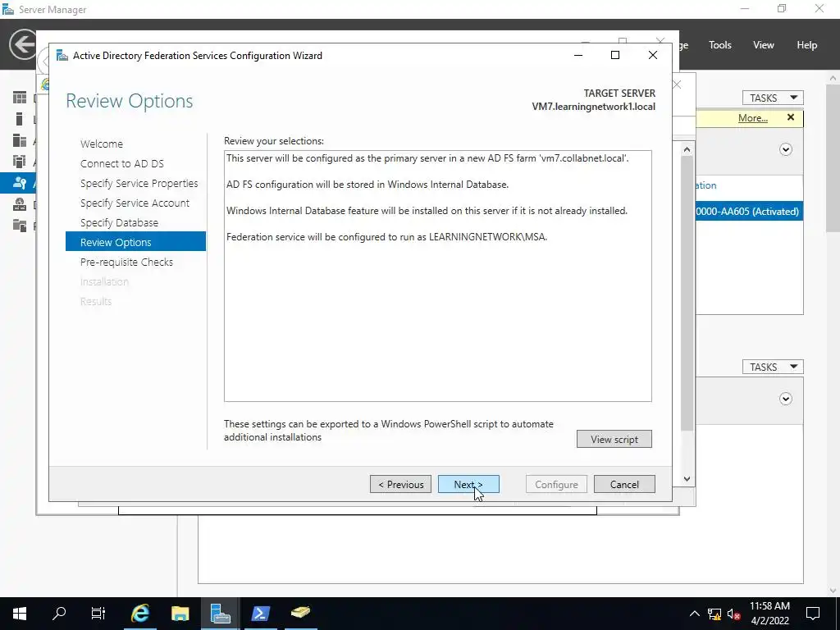The width and height of the screenshot is (840, 630).
Task: Open the lower TASKS dropdown
Action: [x=773, y=367]
